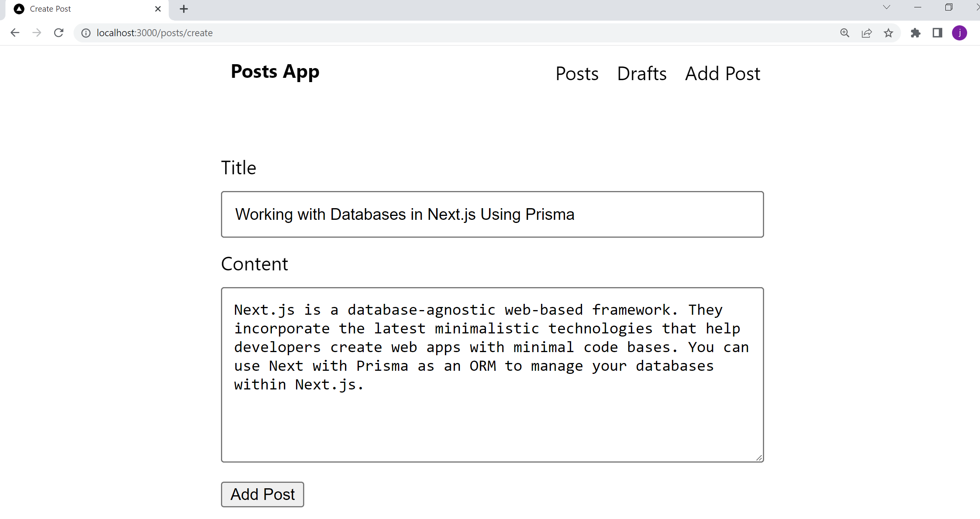Reload the page with the refresh icon
980x519 pixels.
click(59, 33)
